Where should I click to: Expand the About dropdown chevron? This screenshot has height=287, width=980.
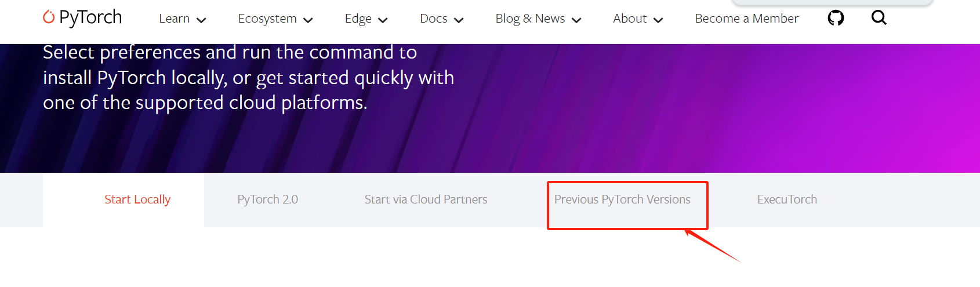coord(658,20)
